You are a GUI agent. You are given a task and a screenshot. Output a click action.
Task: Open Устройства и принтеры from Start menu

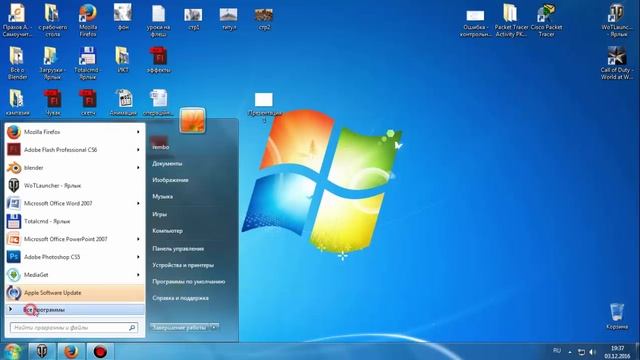[x=183, y=265]
